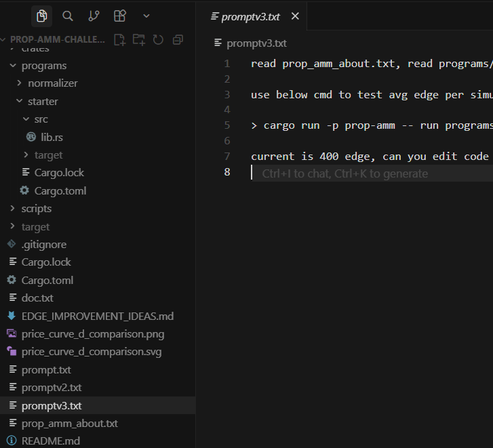Click the New File icon in explorer header

point(120,40)
